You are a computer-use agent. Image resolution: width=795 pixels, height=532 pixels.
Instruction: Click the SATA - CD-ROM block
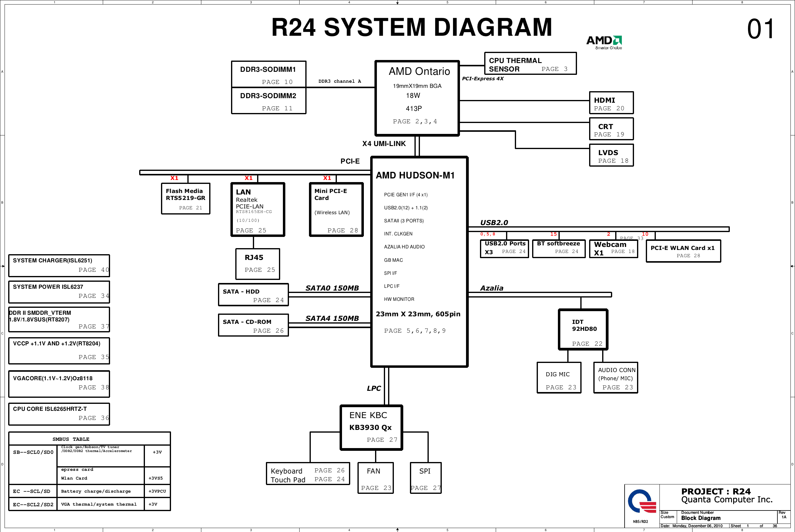(x=253, y=325)
